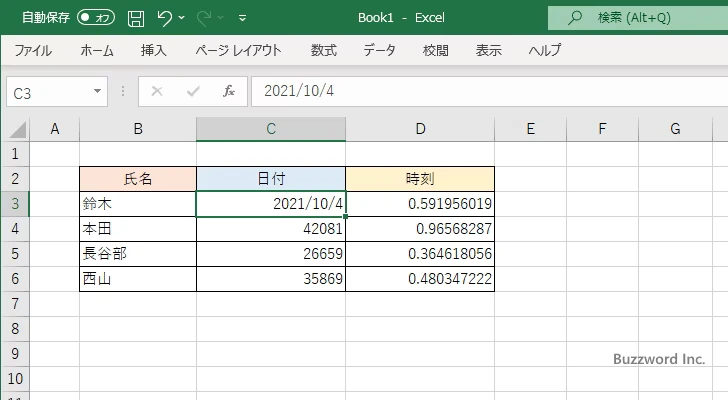Open Customize Quick Access Toolbar dropdown
728x400 pixels.
(x=243, y=18)
